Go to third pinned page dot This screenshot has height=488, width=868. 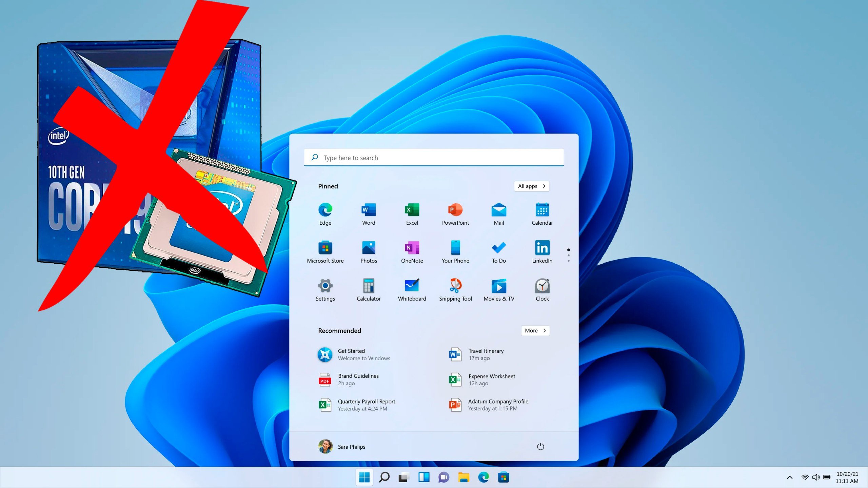(x=569, y=261)
